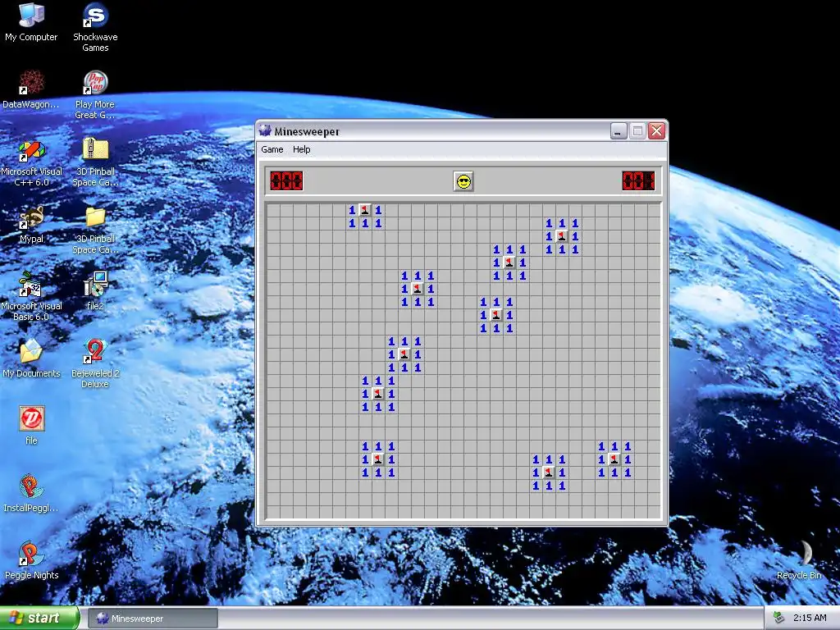Click the Play More Great Games PopCap icon
The image size is (840, 630).
click(x=95, y=83)
